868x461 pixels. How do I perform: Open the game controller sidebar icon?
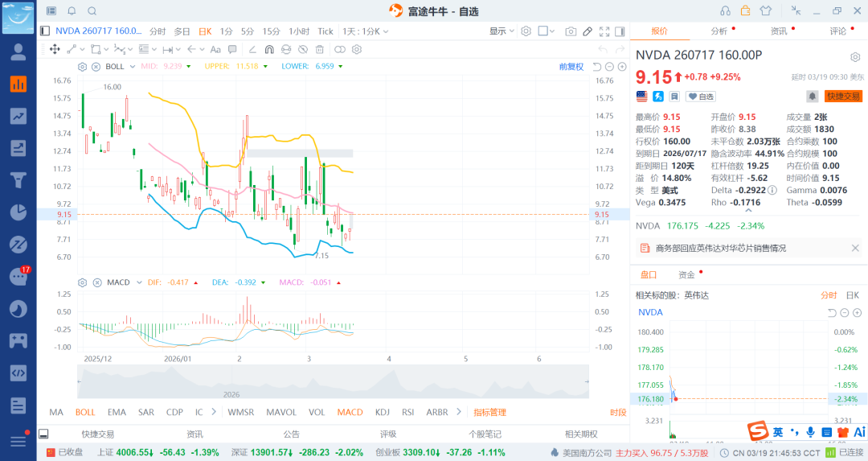point(18,341)
